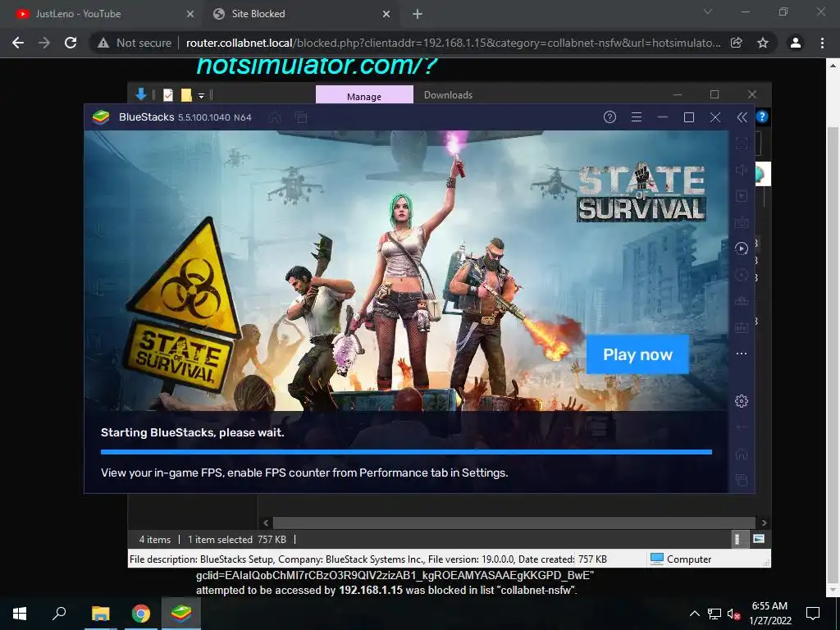Collapse the BlueStacks side toolbar with double chevron
Viewport: 840px width, 630px height.
[742, 117]
